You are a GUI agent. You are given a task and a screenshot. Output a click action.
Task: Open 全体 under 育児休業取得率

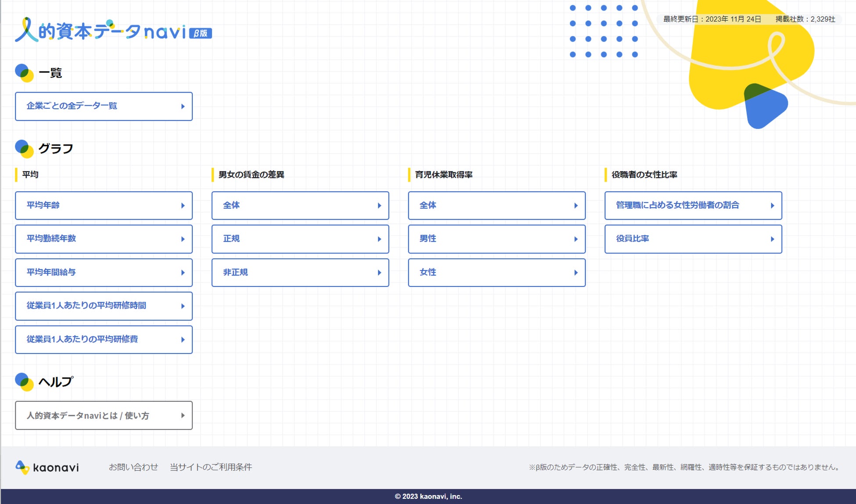point(496,205)
